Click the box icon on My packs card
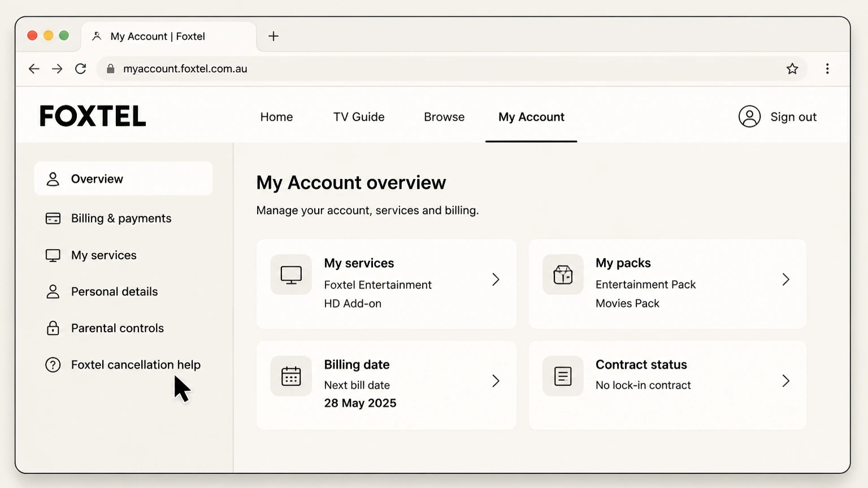 point(563,274)
